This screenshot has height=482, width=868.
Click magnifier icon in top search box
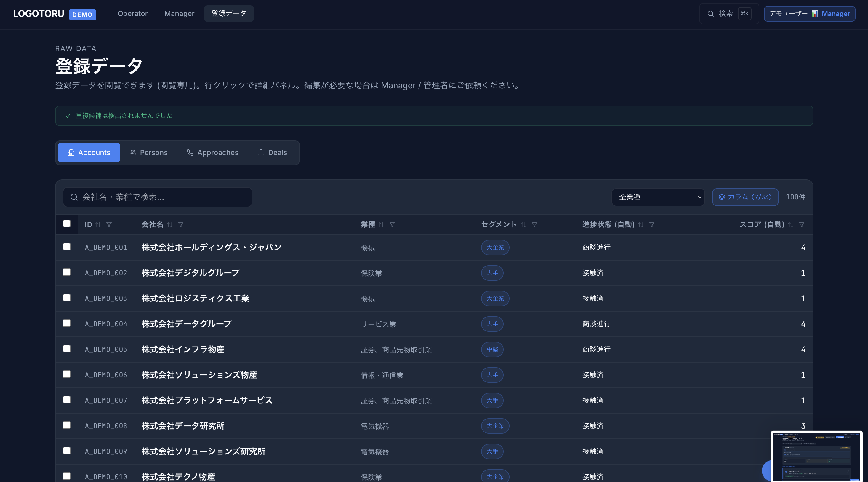click(711, 14)
